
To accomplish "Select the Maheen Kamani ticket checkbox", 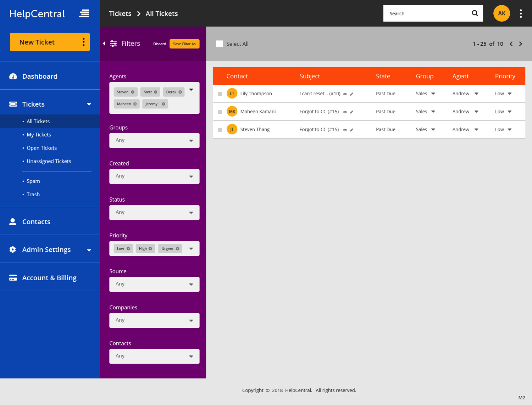I will pyautogui.click(x=220, y=112).
